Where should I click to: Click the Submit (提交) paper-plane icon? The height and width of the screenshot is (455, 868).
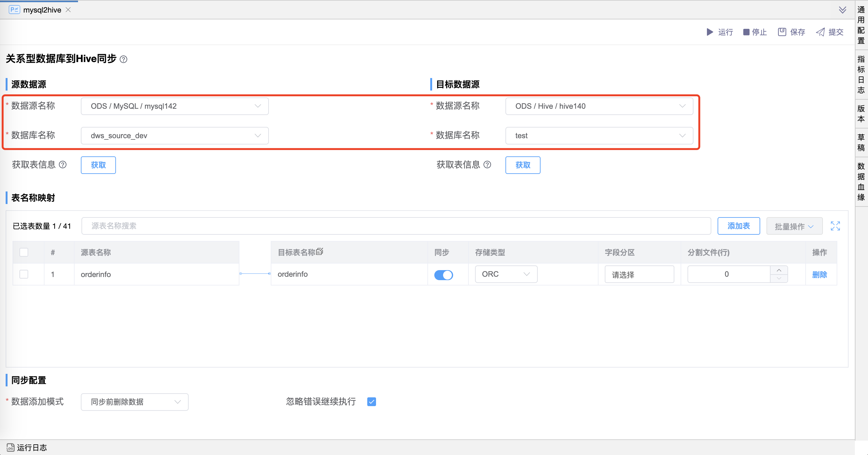pos(820,32)
